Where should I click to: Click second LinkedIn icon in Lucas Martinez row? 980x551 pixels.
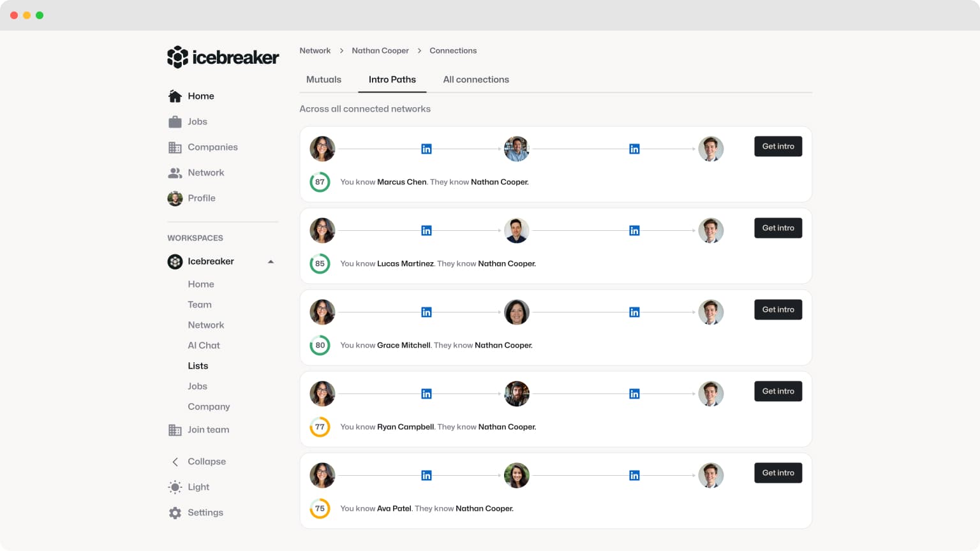[634, 231]
